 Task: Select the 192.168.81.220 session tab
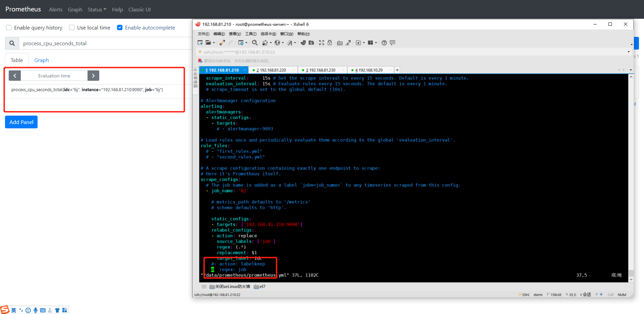272,70
